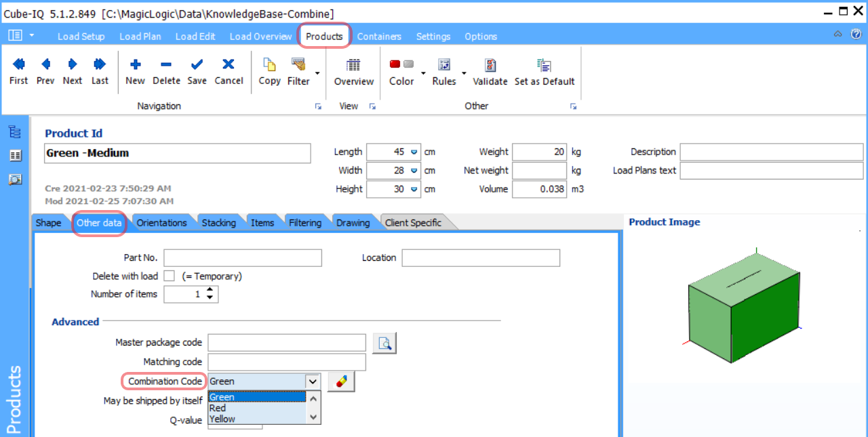
Task: Save the product changes
Action: (x=197, y=71)
